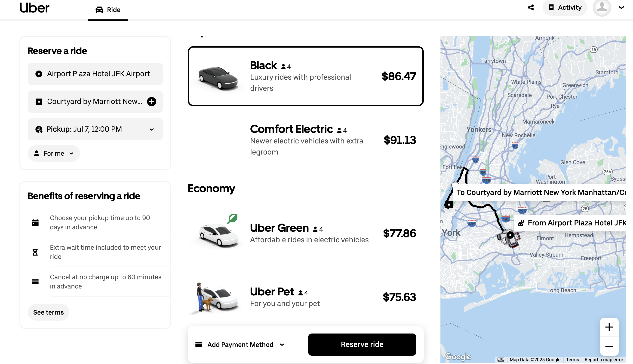This screenshot has height=364, width=633.
Task: Choose the Uber Green ride
Action: pos(305,233)
